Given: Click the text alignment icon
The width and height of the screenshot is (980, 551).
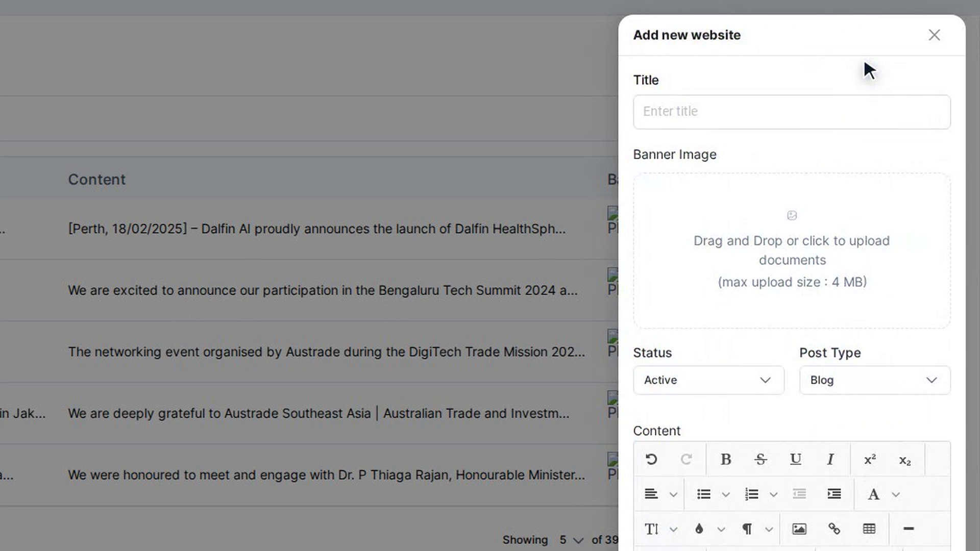Looking at the screenshot, I should tap(651, 494).
